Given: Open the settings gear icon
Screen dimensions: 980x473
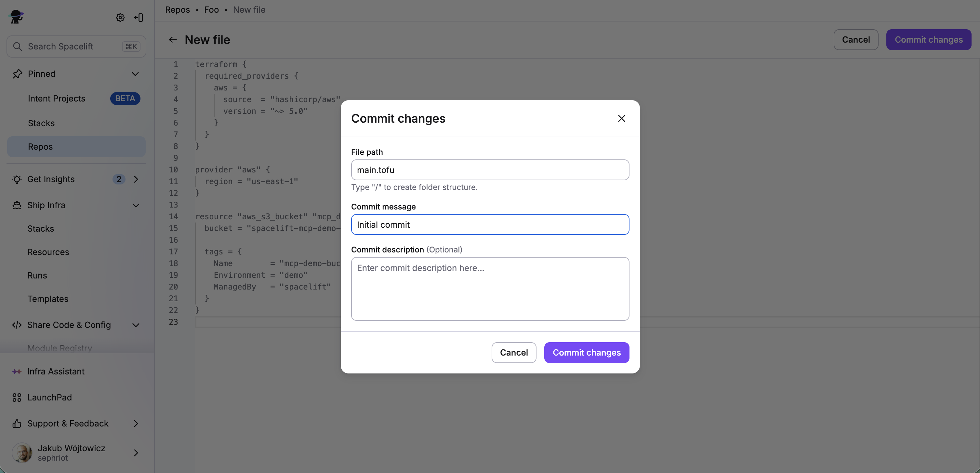Looking at the screenshot, I should tap(120, 18).
